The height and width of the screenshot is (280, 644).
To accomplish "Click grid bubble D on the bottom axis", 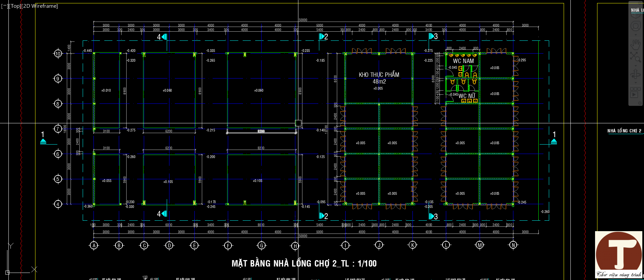I will (169, 246).
